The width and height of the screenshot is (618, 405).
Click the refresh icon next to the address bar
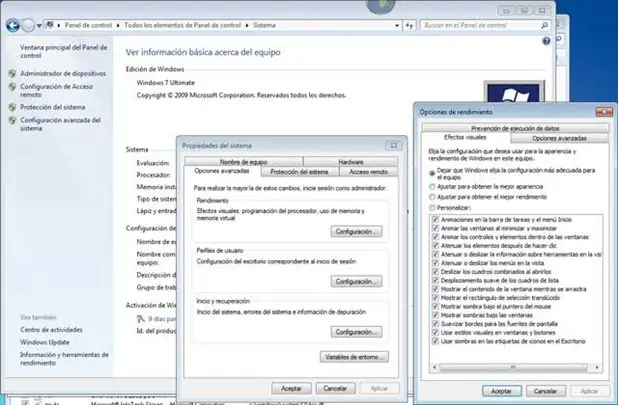(410, 26)
